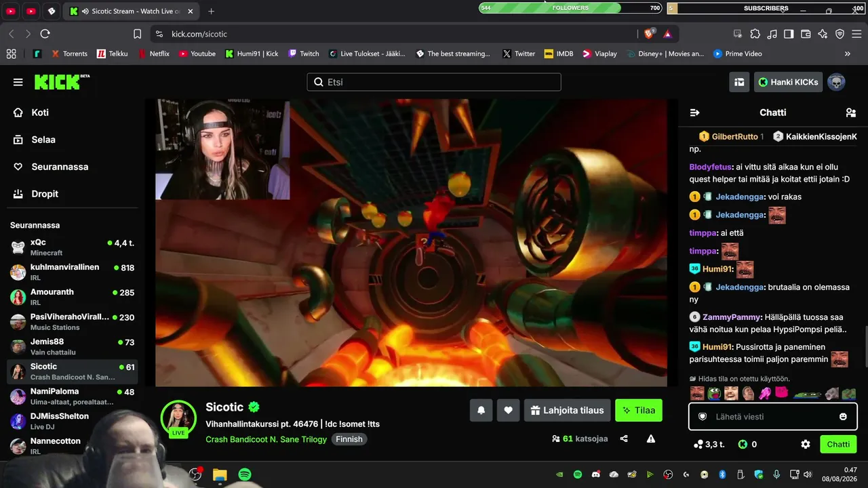Image resolution: width=868 pixels, height=488 pixels.
Task: Open the Koti home page
Action: (x=40, y=113)
